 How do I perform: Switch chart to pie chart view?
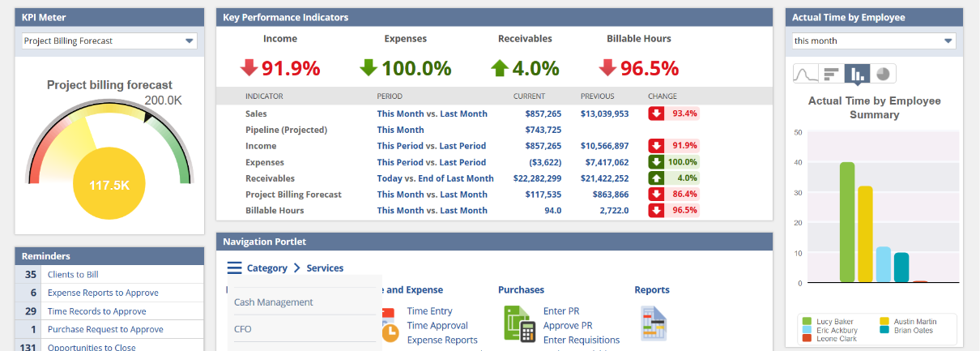[883, 74]
